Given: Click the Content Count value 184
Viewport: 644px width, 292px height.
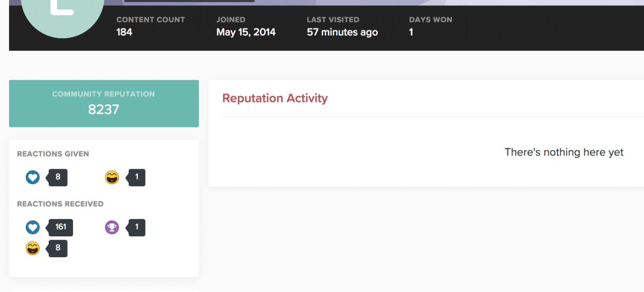Looking at the screenshot, I should pos(125,32).
